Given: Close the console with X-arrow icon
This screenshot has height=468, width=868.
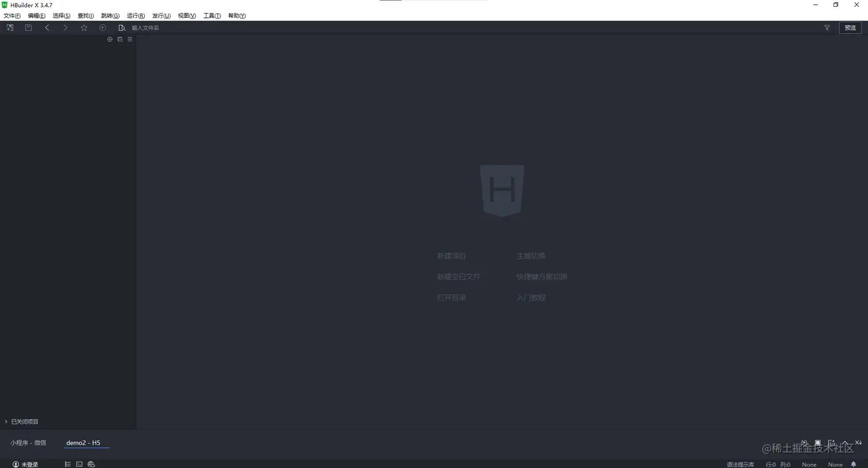Looking at the screenshot, I should pyautogui.click(x=858, y=443).
